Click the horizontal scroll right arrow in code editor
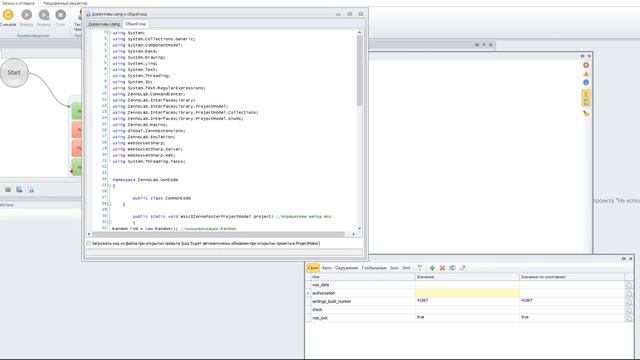 (353, 234)
